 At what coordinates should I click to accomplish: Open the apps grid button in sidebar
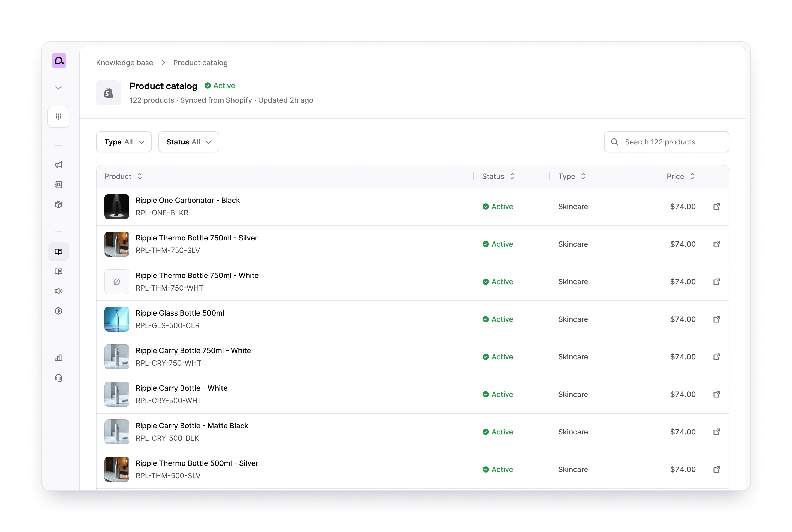(x=58, y=117)
